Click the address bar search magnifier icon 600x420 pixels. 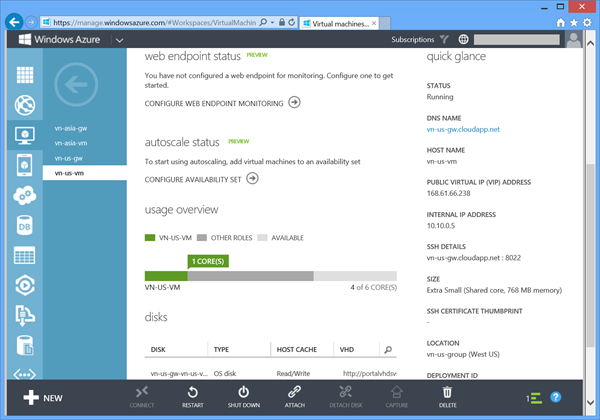click(263, 22)
